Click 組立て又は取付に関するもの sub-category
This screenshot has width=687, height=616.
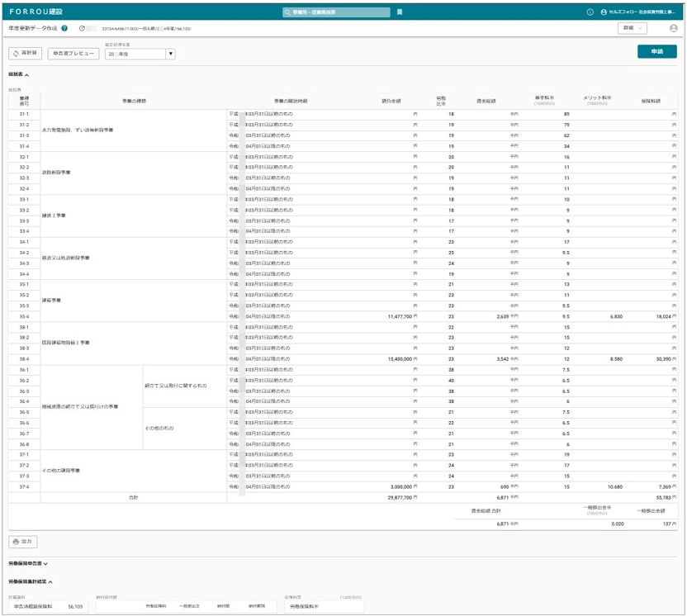(185, 386)
